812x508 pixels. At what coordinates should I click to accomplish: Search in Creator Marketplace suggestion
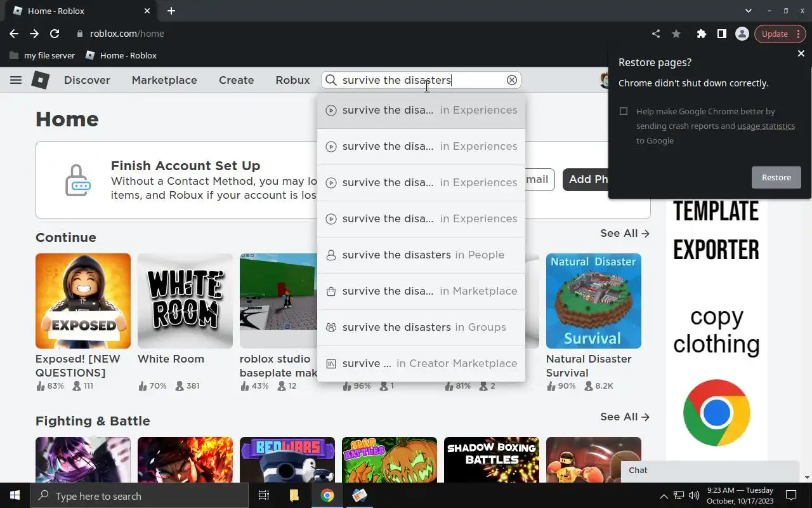421,364
